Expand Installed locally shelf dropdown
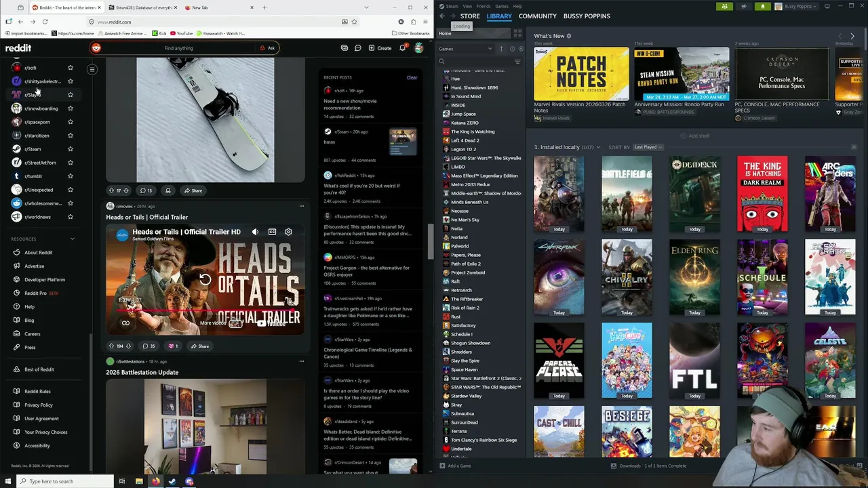This screenshot has width=868, height=488. click(x=597, y=147)
